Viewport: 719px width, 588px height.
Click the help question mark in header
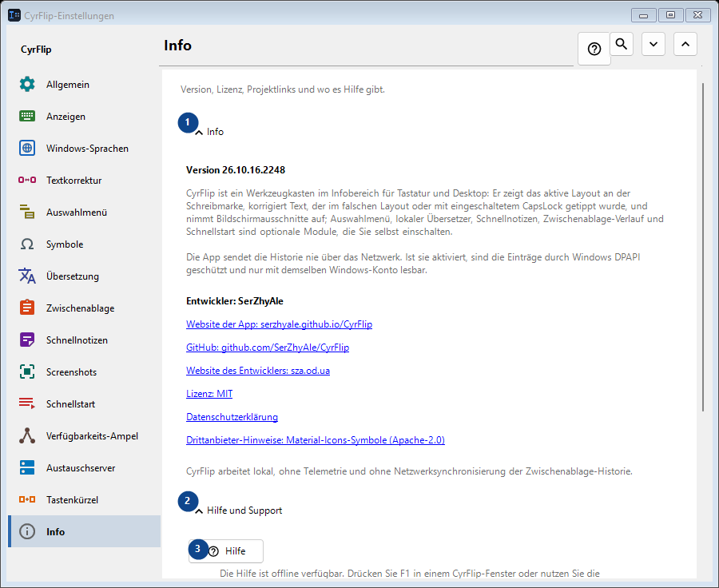tap(594, 49)
